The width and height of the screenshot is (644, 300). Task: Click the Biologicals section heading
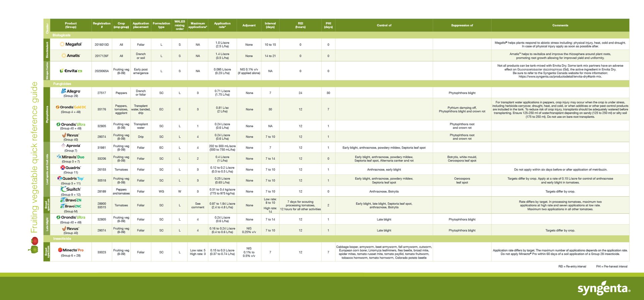61,35
